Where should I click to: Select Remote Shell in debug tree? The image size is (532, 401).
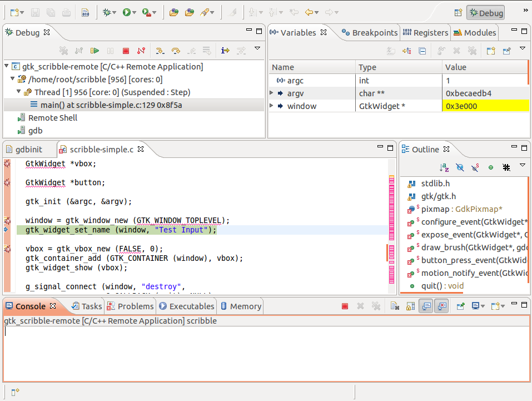click(53, 118)
